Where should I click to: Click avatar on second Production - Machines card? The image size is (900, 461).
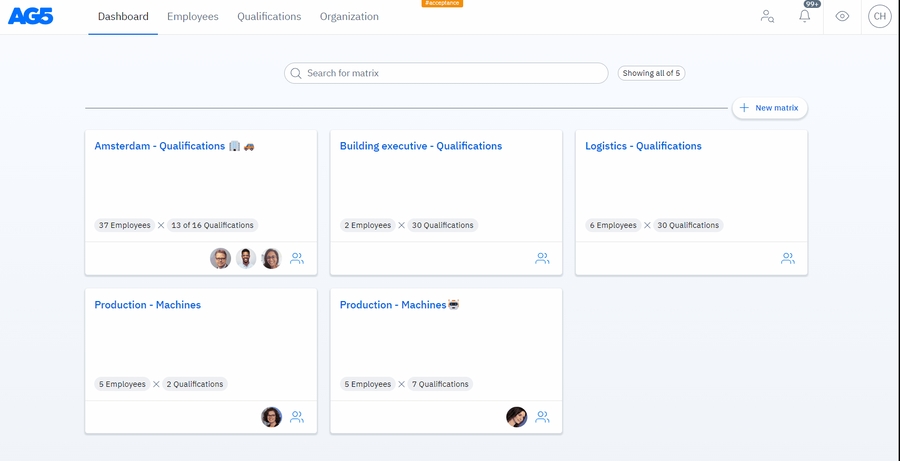pyautogui.click(x=516, y=417)
